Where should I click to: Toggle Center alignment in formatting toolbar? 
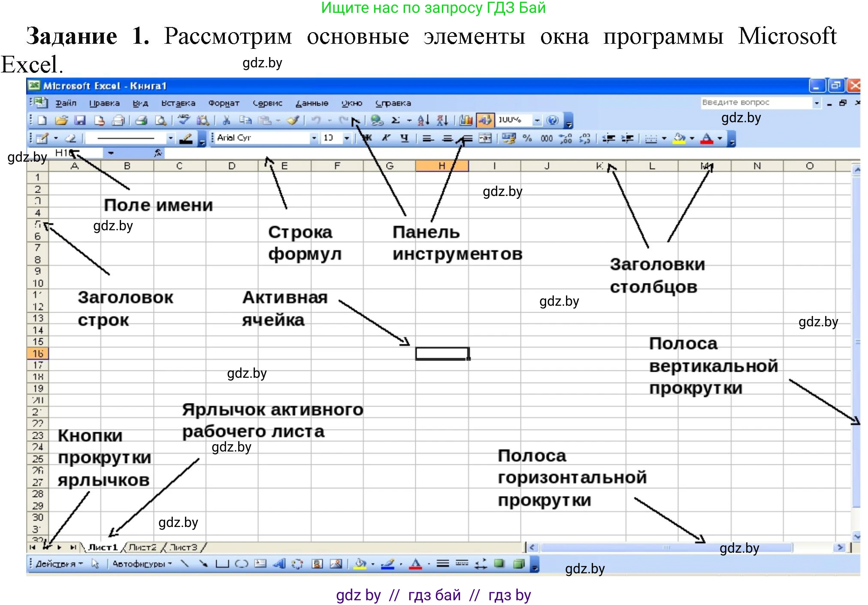click(447, 138)
